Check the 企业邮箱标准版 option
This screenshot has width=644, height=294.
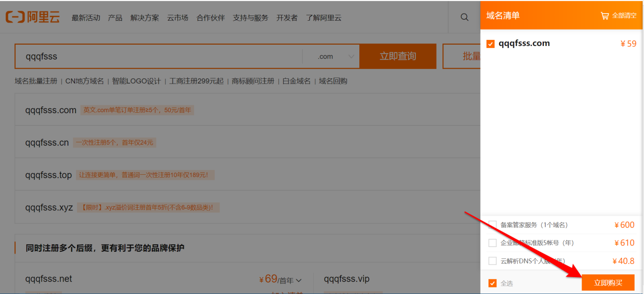(492, 243)
